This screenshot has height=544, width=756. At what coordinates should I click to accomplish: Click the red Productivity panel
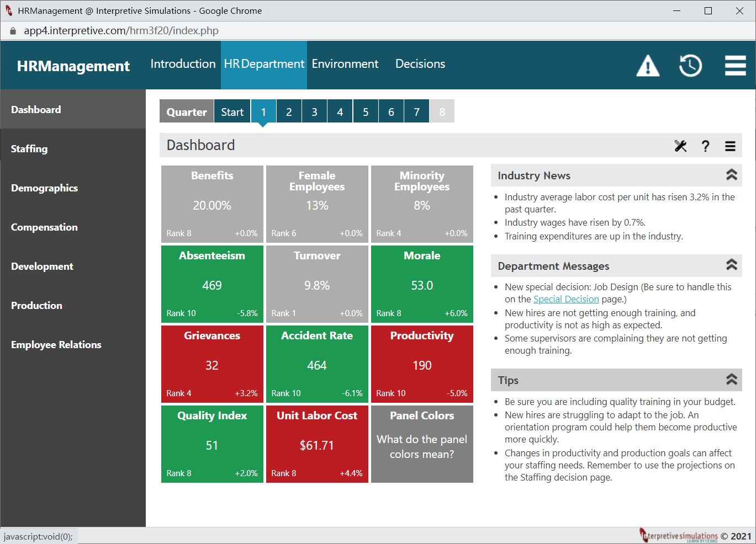(422, 364)
